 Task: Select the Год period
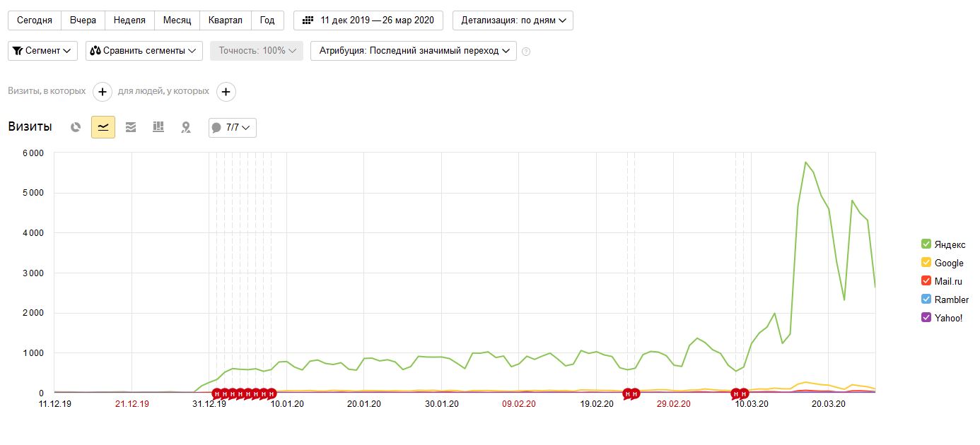267,20
